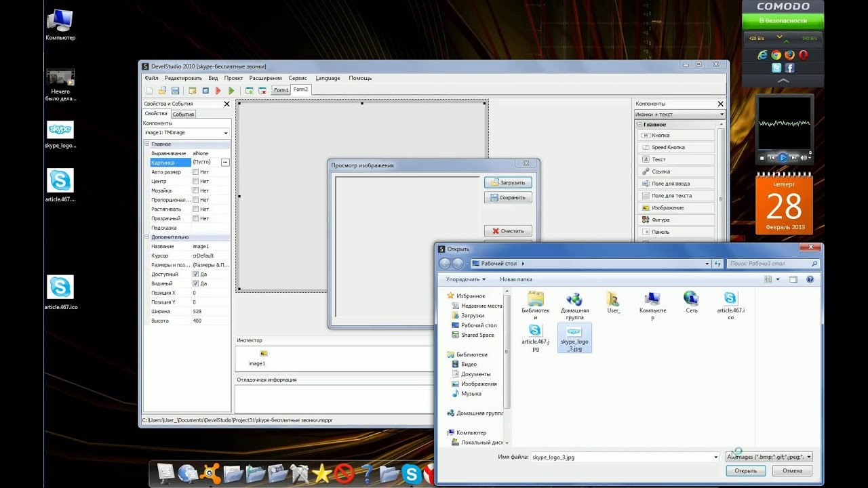Click the open project folder icon
The width and height of the screenshot is (868, 488).
162,90
